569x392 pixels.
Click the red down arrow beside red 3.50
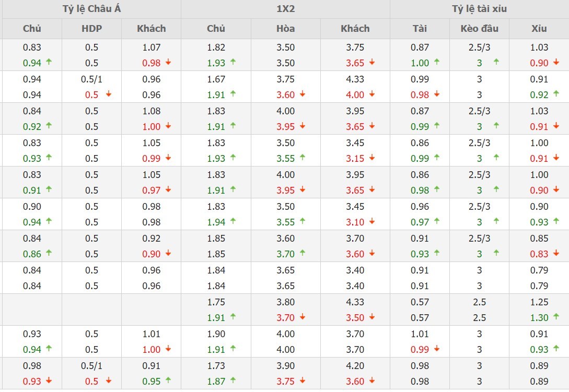[x=372, y=317]
